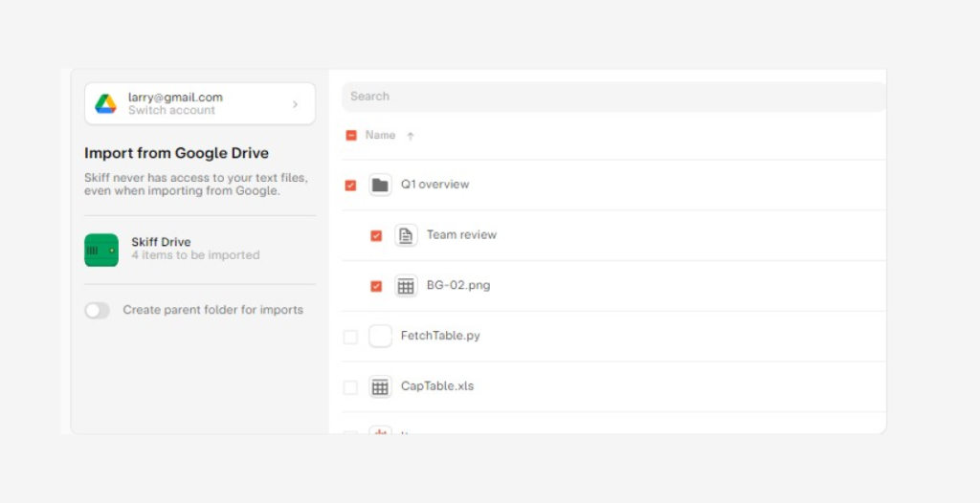Click the BG-02.png file icon
Screen dimensions: 980x503
(x=406, y=286)
